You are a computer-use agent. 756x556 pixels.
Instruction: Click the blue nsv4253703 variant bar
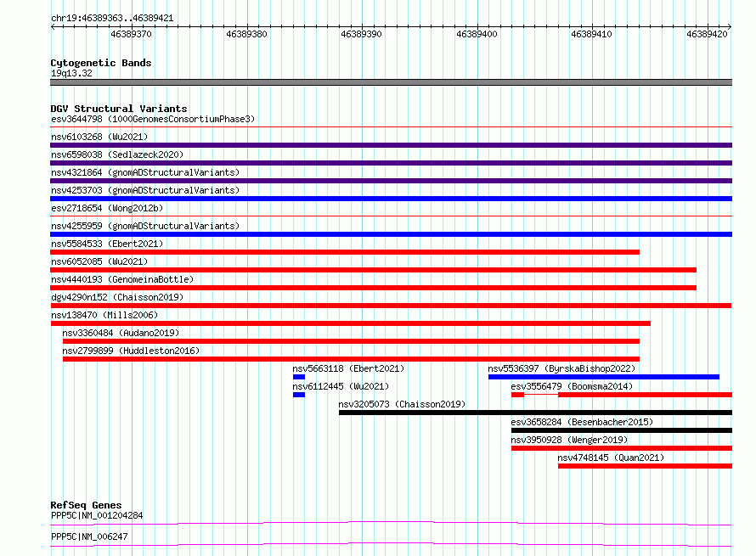click(391, 199)
